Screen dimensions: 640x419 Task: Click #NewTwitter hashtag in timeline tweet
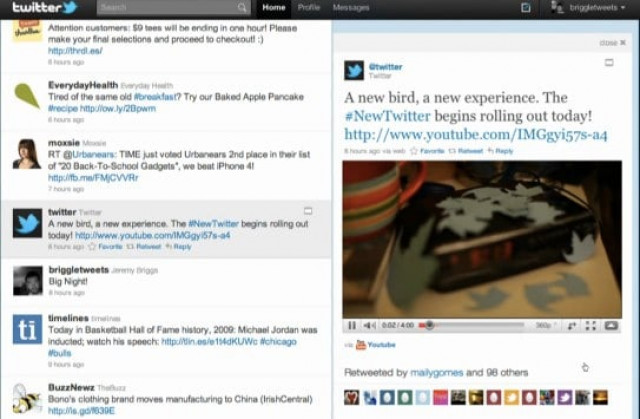pos(213,224)
